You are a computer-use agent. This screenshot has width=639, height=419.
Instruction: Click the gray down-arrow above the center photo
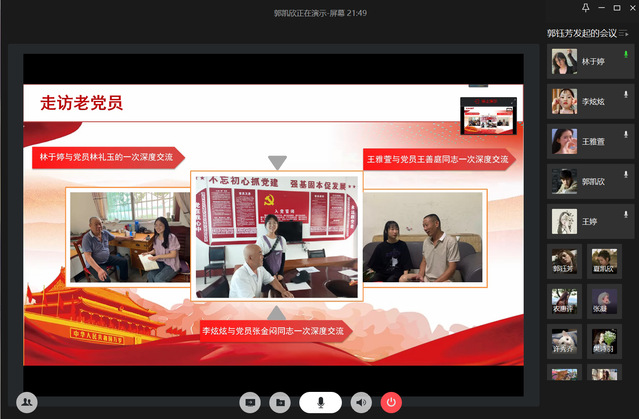[277, 161]
